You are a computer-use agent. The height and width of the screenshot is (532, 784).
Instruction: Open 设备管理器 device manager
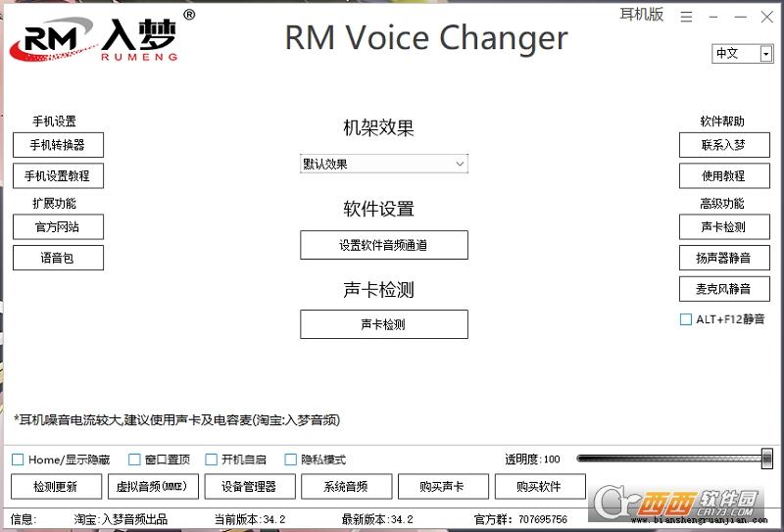[x=249, y=486]
